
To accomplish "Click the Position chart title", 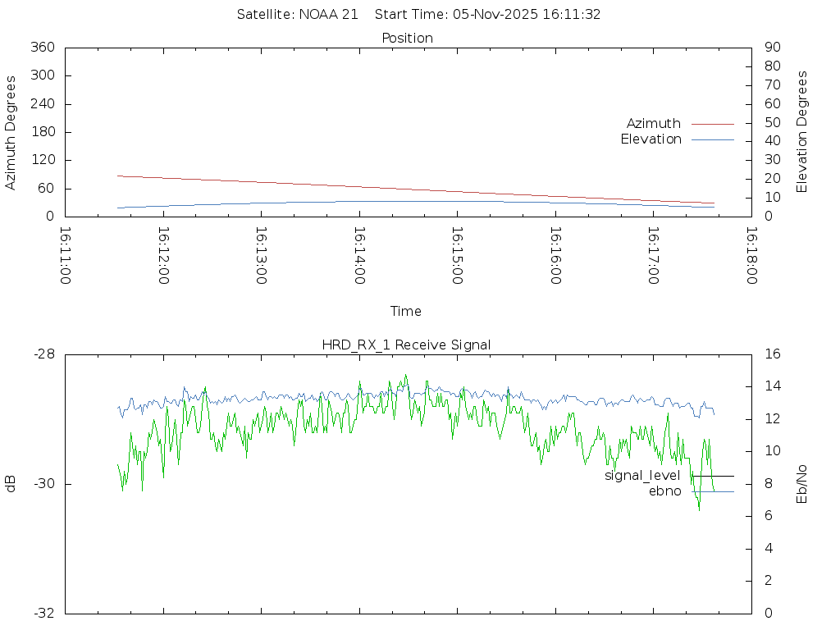I will (x=407, y=38).
